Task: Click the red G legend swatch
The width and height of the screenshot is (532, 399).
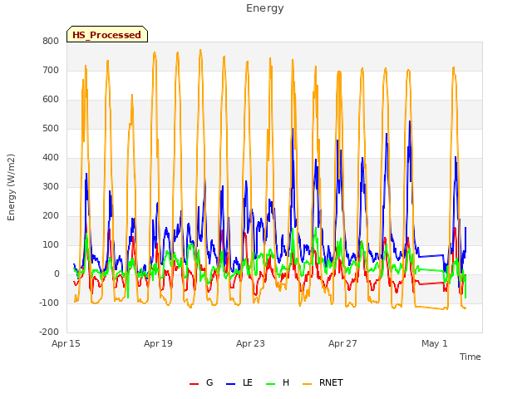Action: click(x=194, y=384)
